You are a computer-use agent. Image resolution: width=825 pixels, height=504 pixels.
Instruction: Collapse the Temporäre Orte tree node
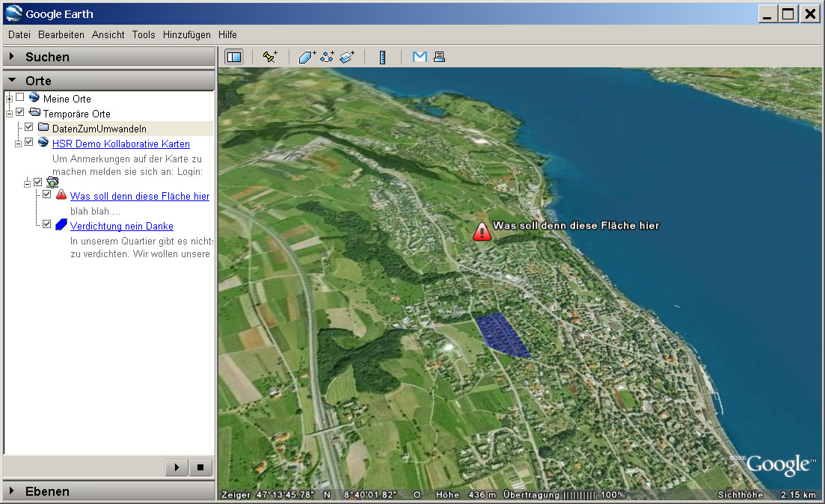[9, 114]
